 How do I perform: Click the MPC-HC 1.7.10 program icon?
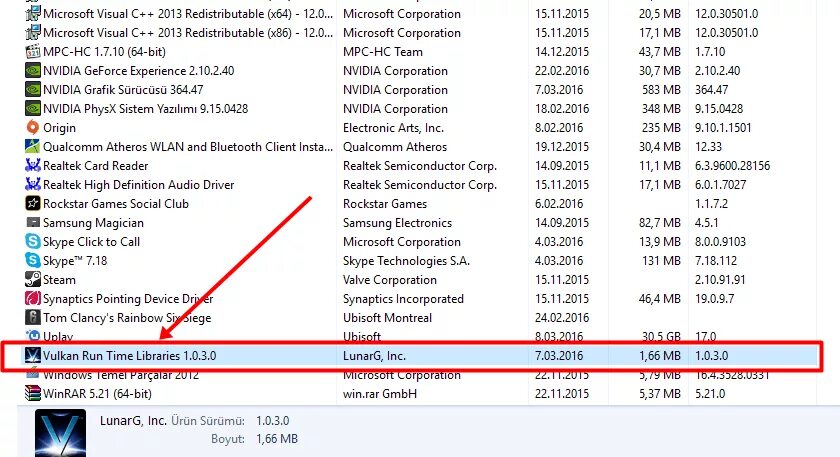(x=33, y=52)
